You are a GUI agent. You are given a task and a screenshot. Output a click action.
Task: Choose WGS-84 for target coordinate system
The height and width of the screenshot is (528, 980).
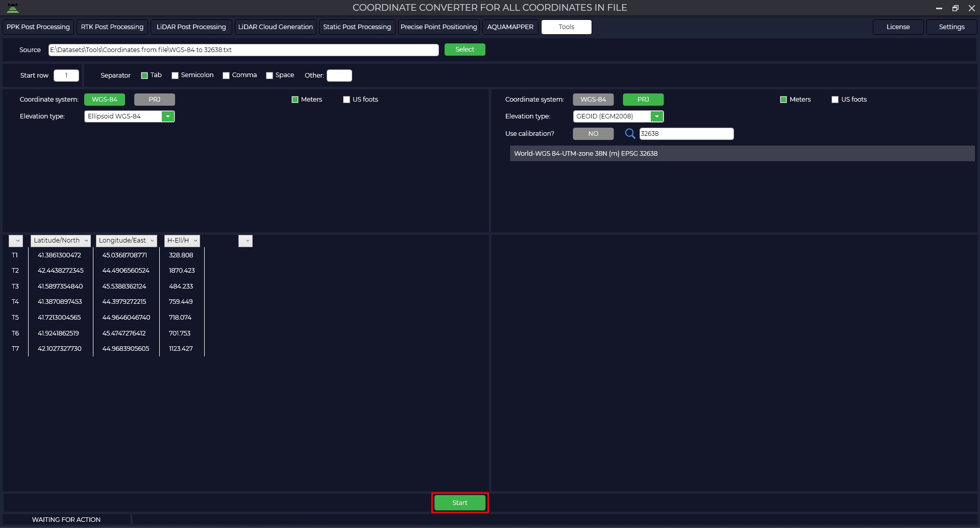pos(593,100)
